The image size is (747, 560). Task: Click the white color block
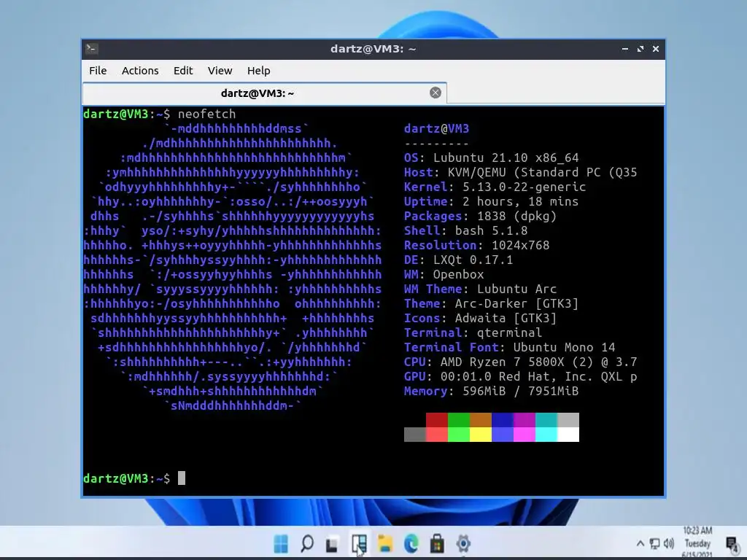568,435
